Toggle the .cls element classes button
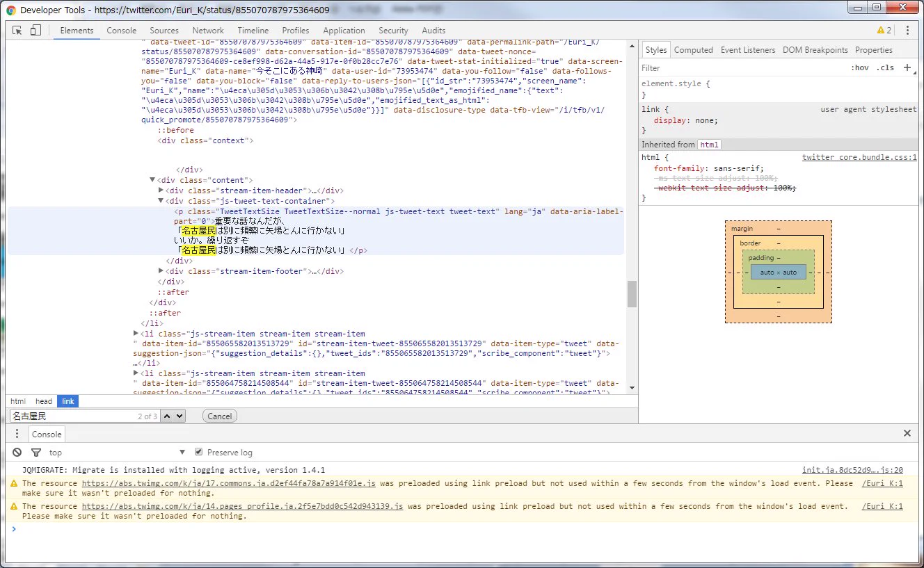Screen dimensions: 924x568 [885, 68]
